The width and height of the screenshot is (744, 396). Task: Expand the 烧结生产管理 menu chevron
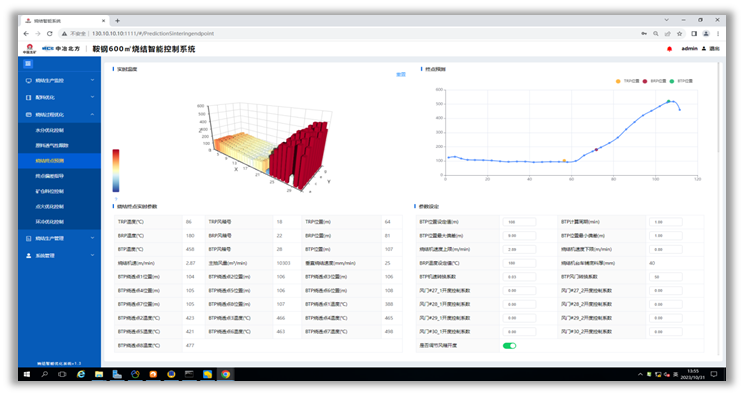coord(92,238)
